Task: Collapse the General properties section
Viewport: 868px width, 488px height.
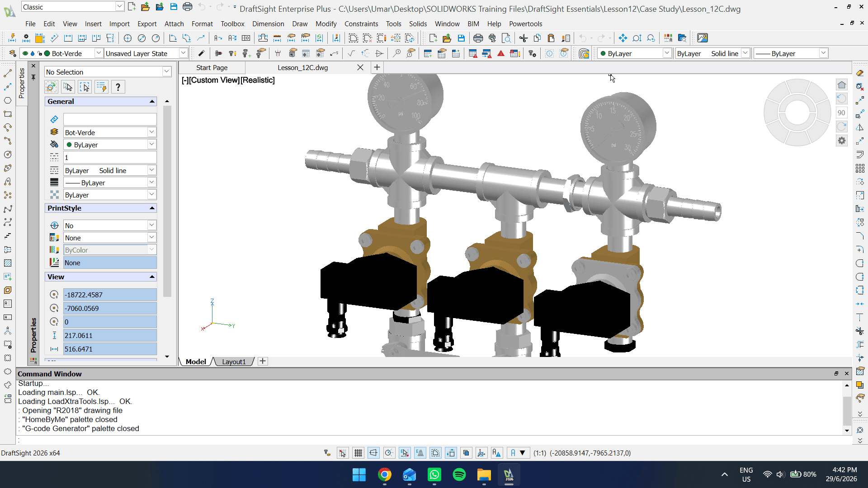Action: coord(152,102)
